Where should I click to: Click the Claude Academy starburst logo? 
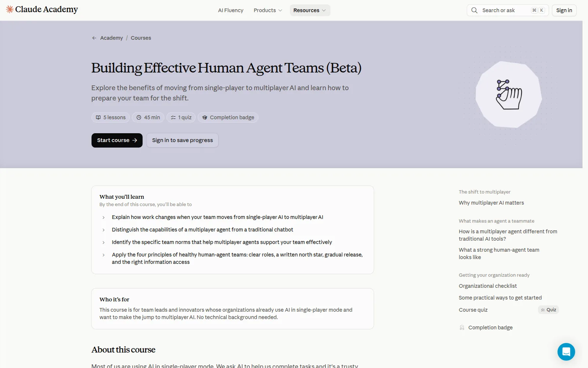10,10
